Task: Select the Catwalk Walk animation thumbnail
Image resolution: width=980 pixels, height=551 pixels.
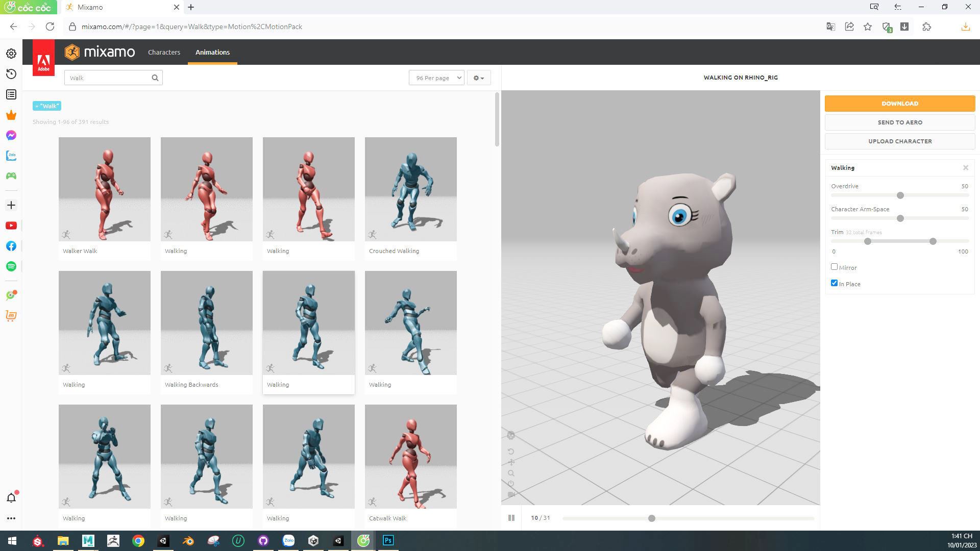Action: 411,457
